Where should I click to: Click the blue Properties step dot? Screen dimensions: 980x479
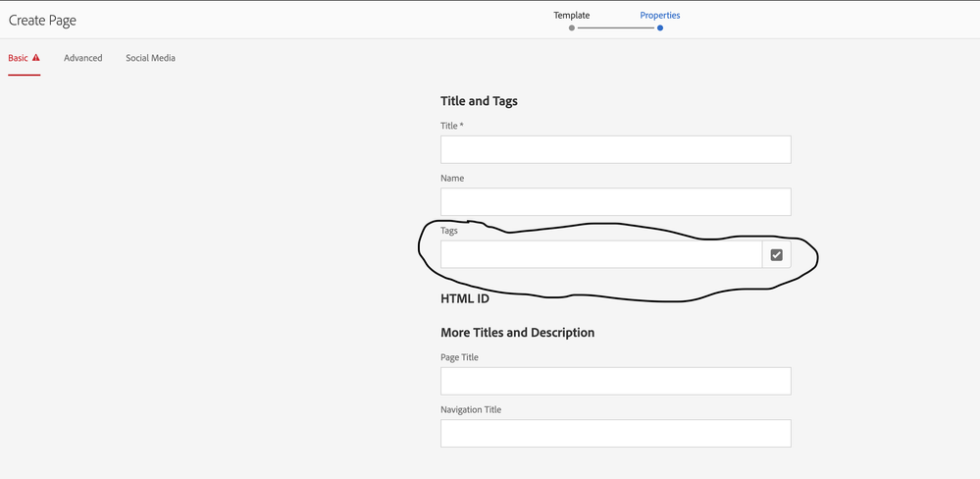tap(660, 28)
